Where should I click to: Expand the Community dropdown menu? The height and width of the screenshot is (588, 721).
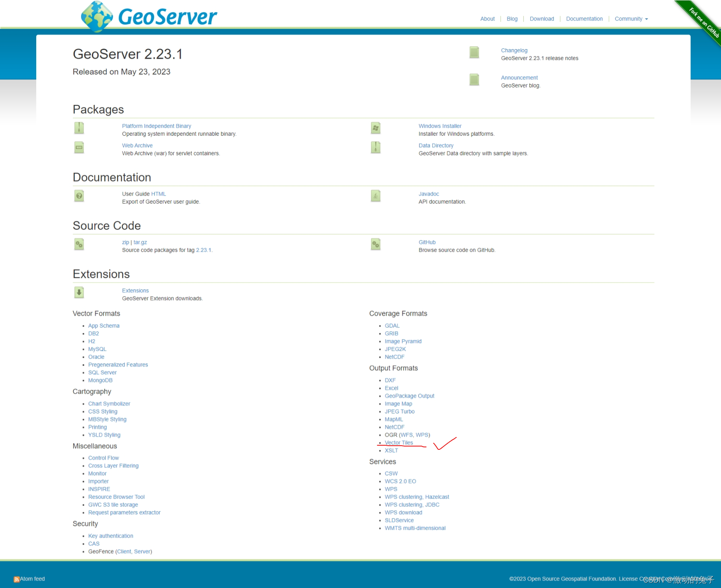click(631, 19)
